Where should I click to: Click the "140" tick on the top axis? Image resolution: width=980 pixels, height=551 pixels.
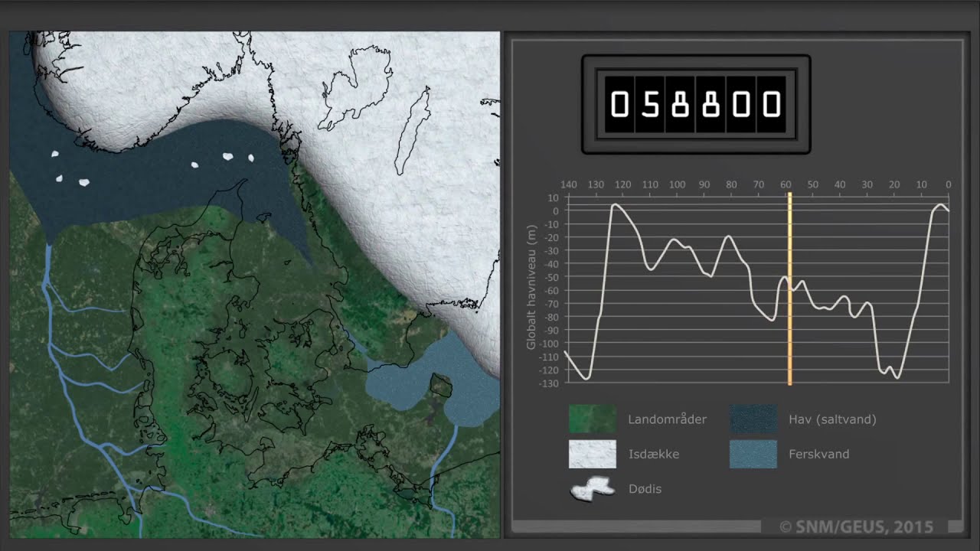(568, 185)
